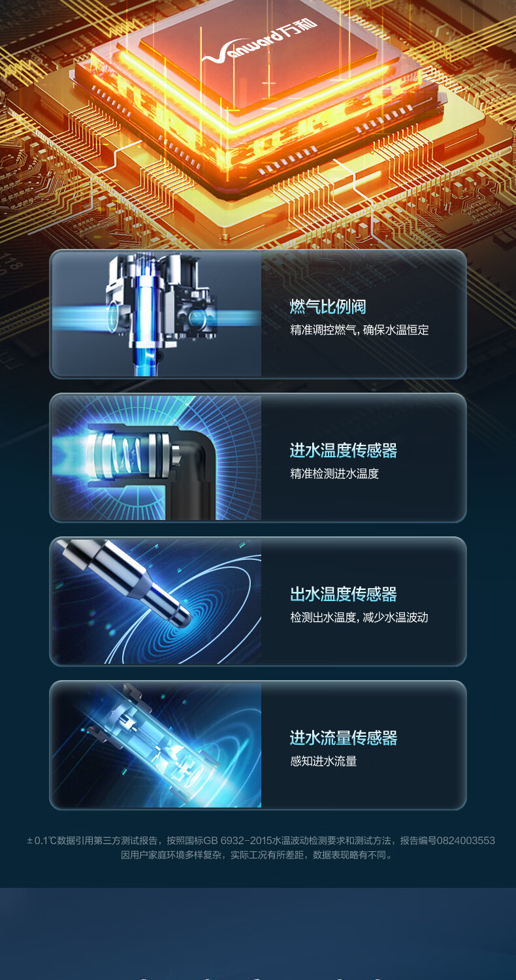Click the 进水温度传感器 heading
The width and height of the screenshot is (516, 980).
click(344, 450)
